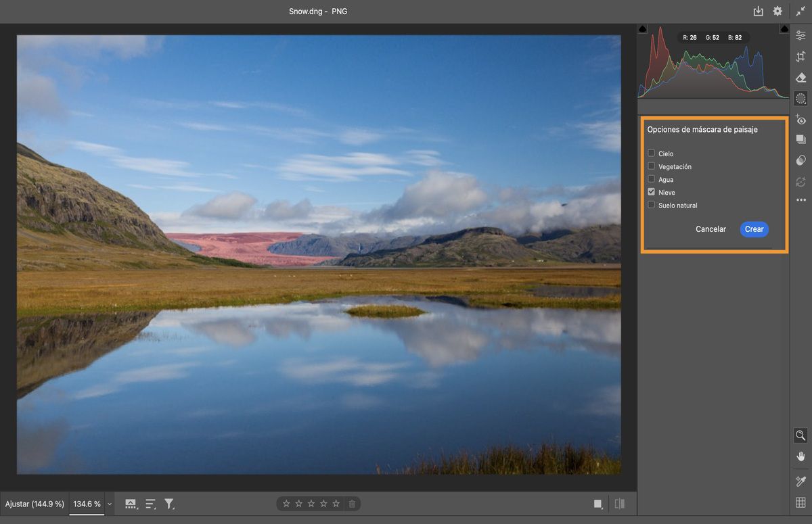Click the 'Opciones de máscara de paisaje' heading
The height and width of the screenshot is (524, 812).
click(702, 129)
